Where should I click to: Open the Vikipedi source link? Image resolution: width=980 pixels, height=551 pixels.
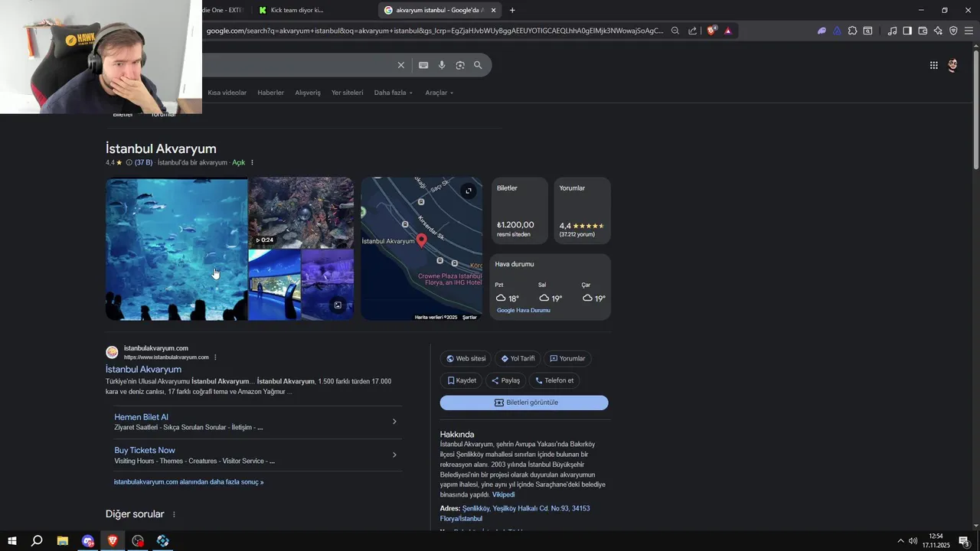coord(503,494)
